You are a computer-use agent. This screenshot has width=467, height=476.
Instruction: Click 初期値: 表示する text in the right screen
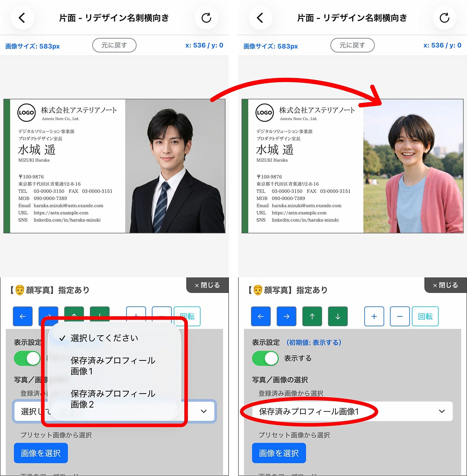point(314,342)
